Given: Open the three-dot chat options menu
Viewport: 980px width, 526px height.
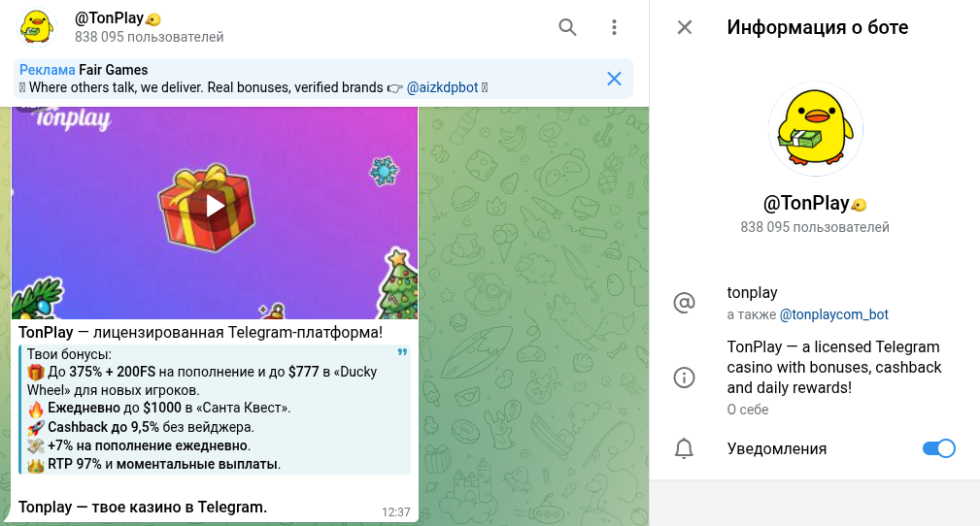Looking at the screenshot, I should 614,27.
